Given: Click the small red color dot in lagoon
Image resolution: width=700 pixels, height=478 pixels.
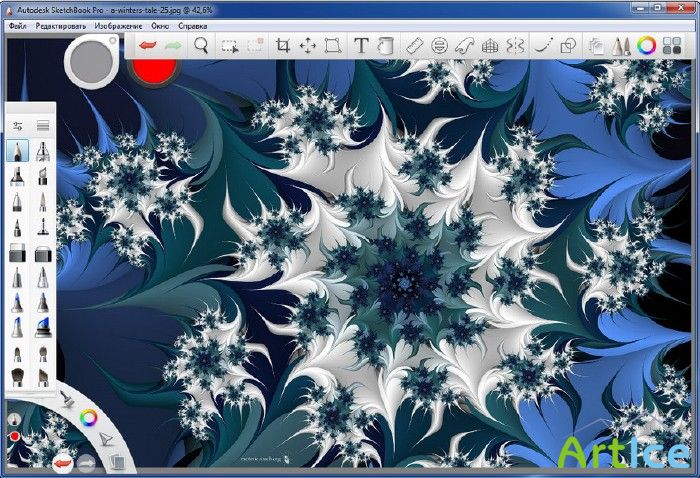Looking at the screenshot, I should click(x=15, y=436).
